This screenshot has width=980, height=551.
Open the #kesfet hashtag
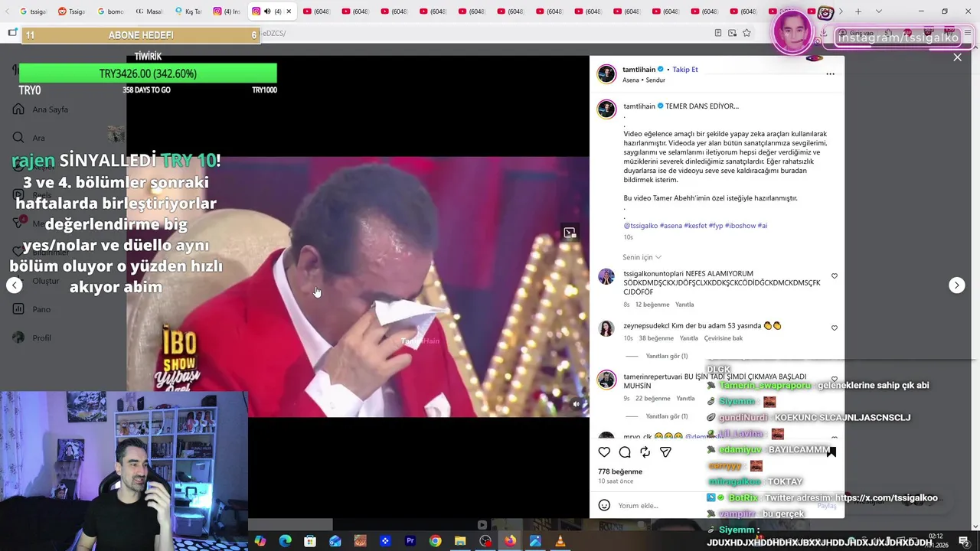click(695, 226)
